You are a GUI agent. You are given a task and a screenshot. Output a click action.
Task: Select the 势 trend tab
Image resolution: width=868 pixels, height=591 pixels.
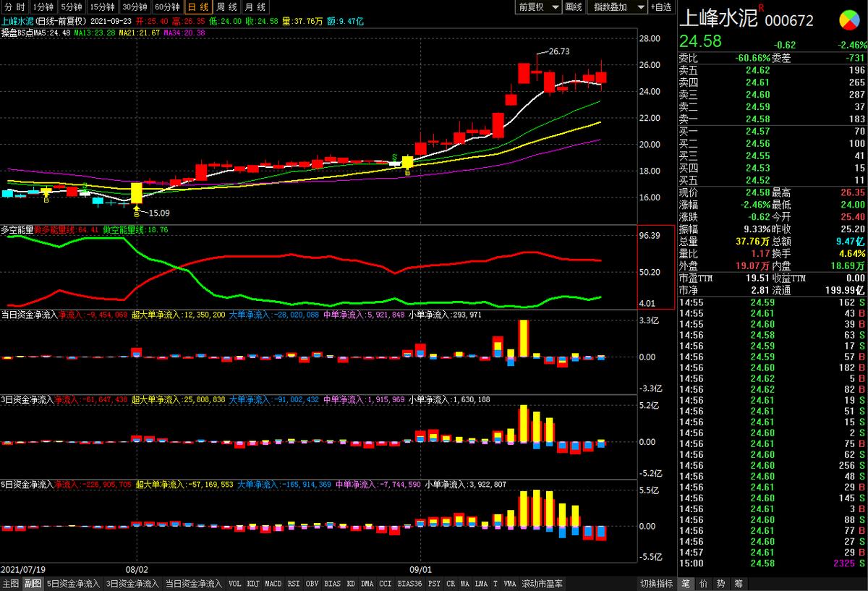coord(720,584)
